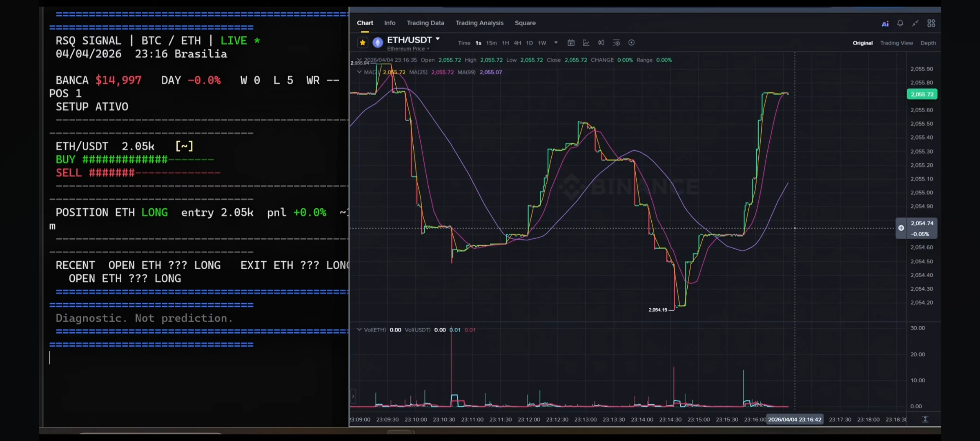Switch to the Trading Data tab
Screen dimensions: 980x441
425,23
